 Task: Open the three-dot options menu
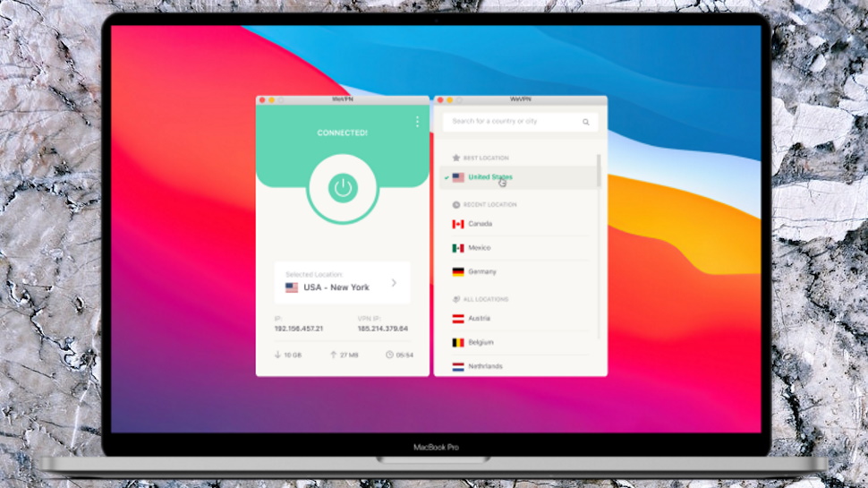[x=417, y=122]
